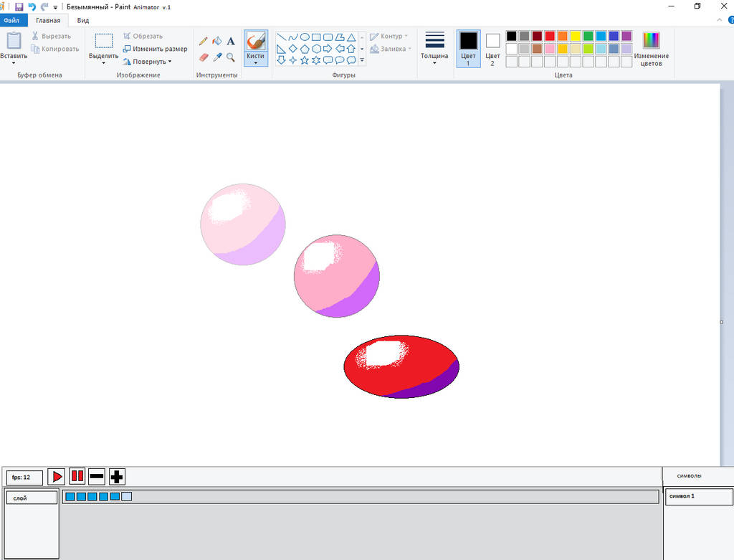Click the Paste (Вставить) clipboard icon
This screenshot has height=560, width=734.
tap(14, 41)
